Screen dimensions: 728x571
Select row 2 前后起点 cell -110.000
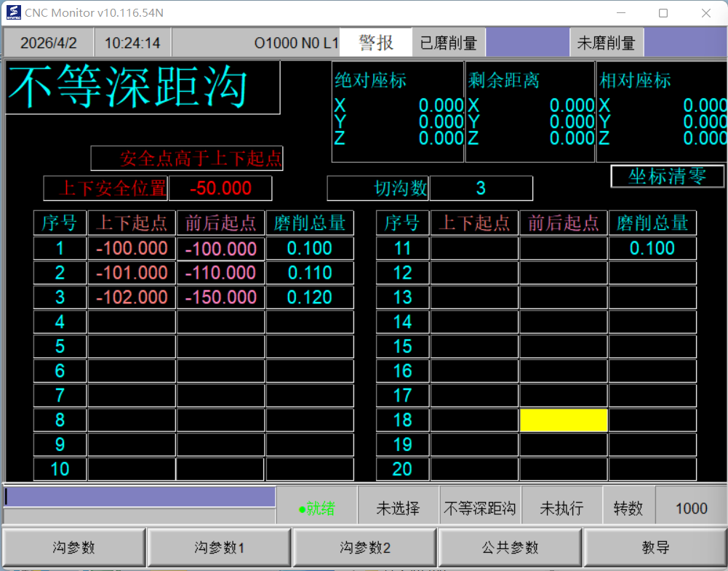coord(220,273)
